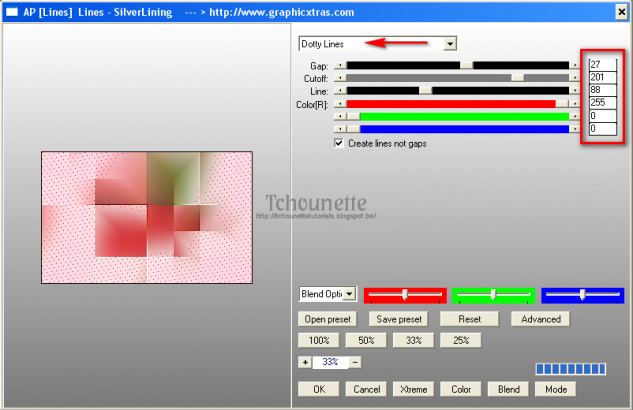The height and width of the screenshot is (410, 633).
Task: Click right arrow of Gap slider
Action: pos(575,64)
